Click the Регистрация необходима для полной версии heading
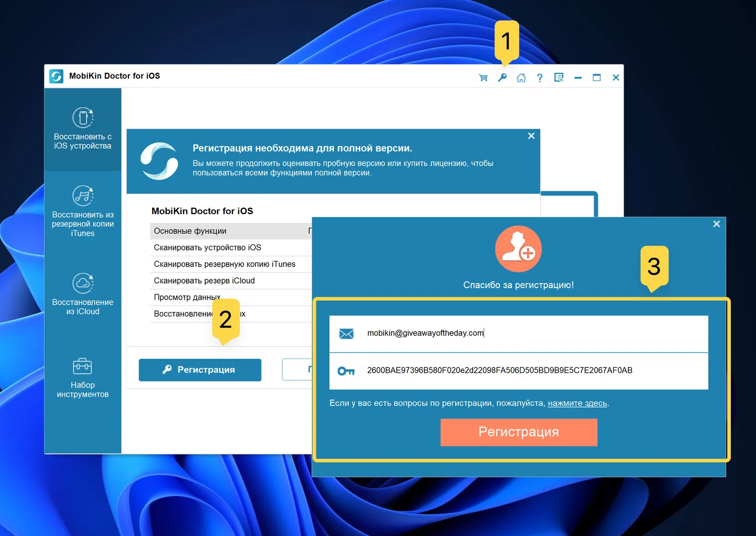Screen dimensions: 756x536 click(302, 148)
